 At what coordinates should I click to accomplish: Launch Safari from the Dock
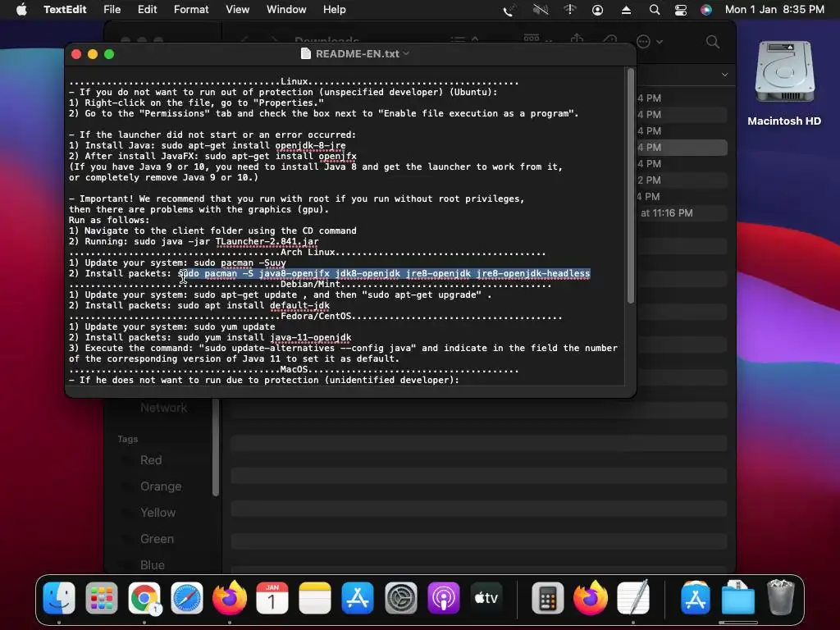187,598
